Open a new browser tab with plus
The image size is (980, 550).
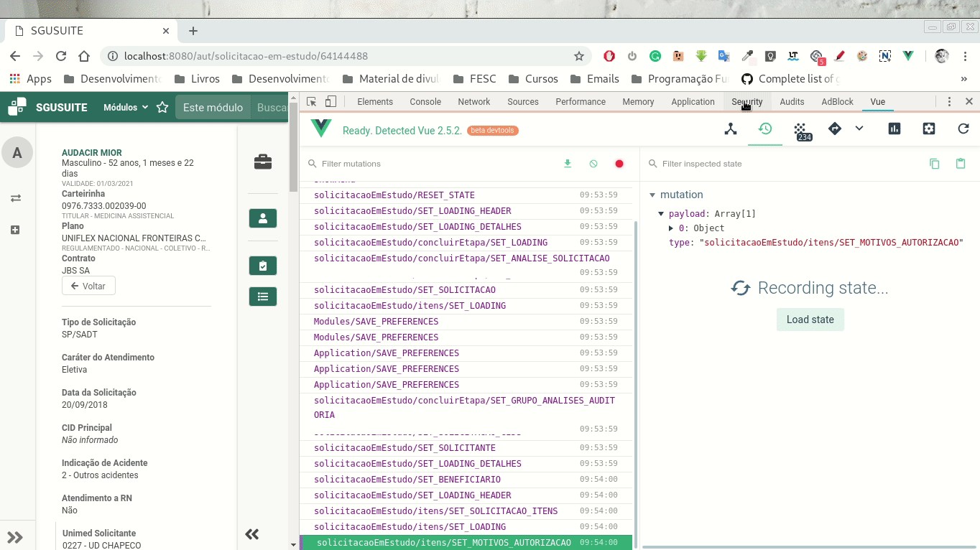tap(193, 31)
